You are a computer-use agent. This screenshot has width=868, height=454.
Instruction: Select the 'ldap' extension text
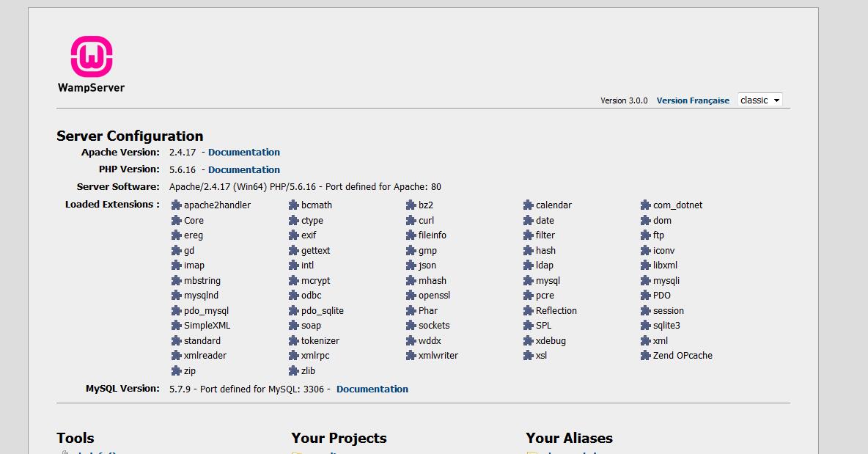pos(545,266)
